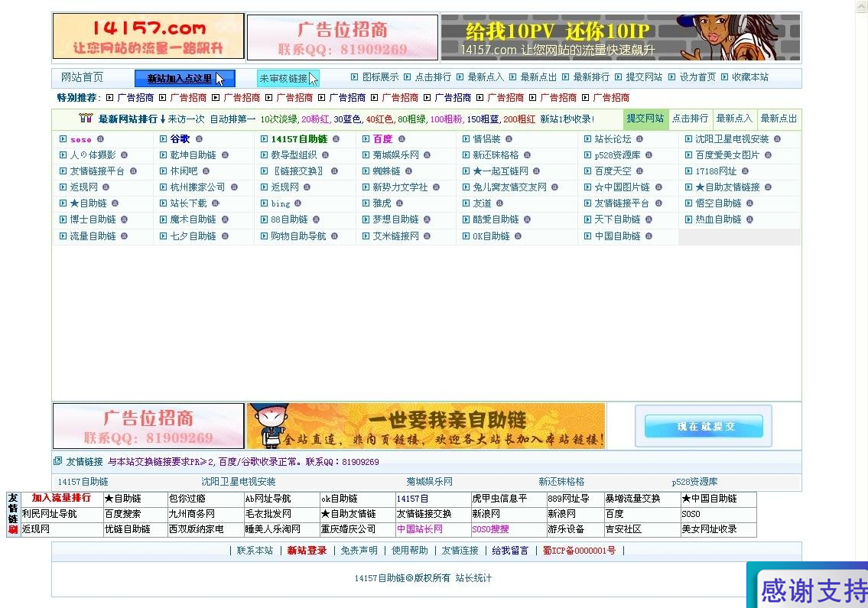Select the 最新点出 tab in ranking bar
Screen dimensions: 868x608
click(779, 119)
